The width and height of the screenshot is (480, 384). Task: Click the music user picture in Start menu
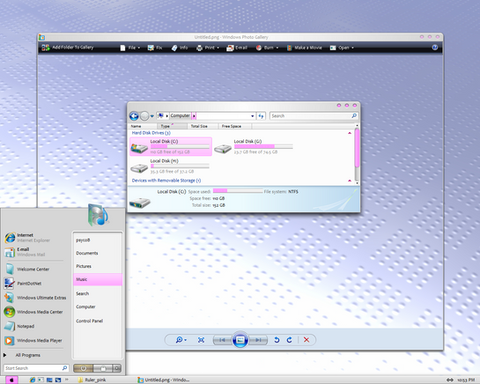[x=98, y=215]
